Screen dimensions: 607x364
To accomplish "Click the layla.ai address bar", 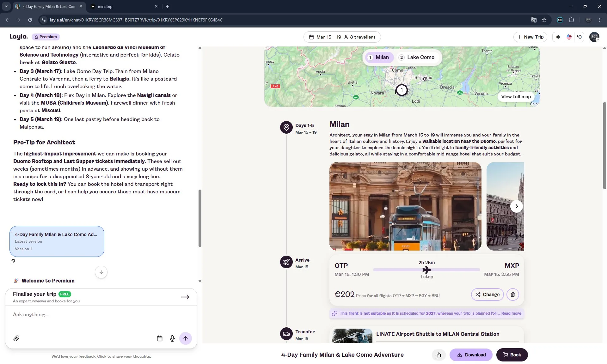I will [x=285, y=20].
